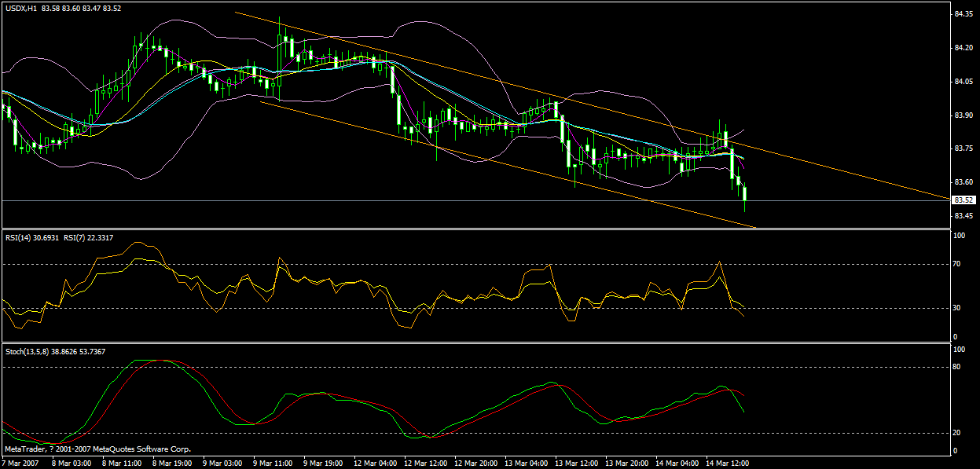Select the RSI(14) 30.6931 indicator label
The height and width of the screenshot is (469, 980).
pyautogui.click(x=34, y=236)
